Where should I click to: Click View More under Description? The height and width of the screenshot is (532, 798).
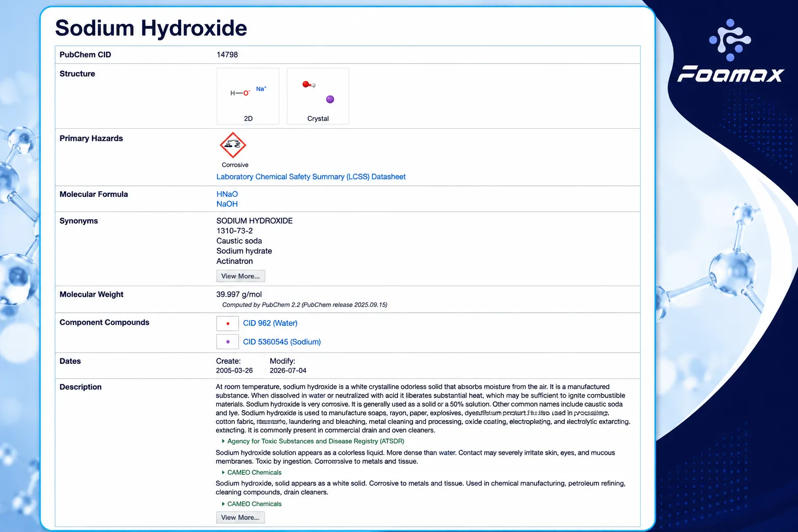click(240, 517)
